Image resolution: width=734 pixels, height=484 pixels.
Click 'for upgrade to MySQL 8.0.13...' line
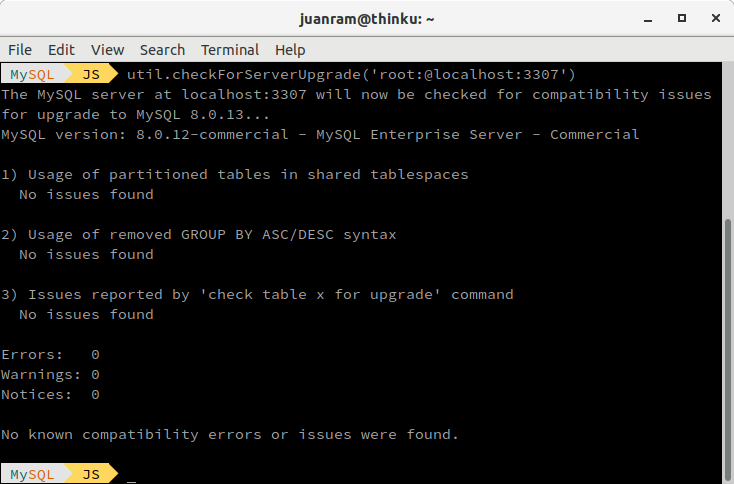[135, 115]
